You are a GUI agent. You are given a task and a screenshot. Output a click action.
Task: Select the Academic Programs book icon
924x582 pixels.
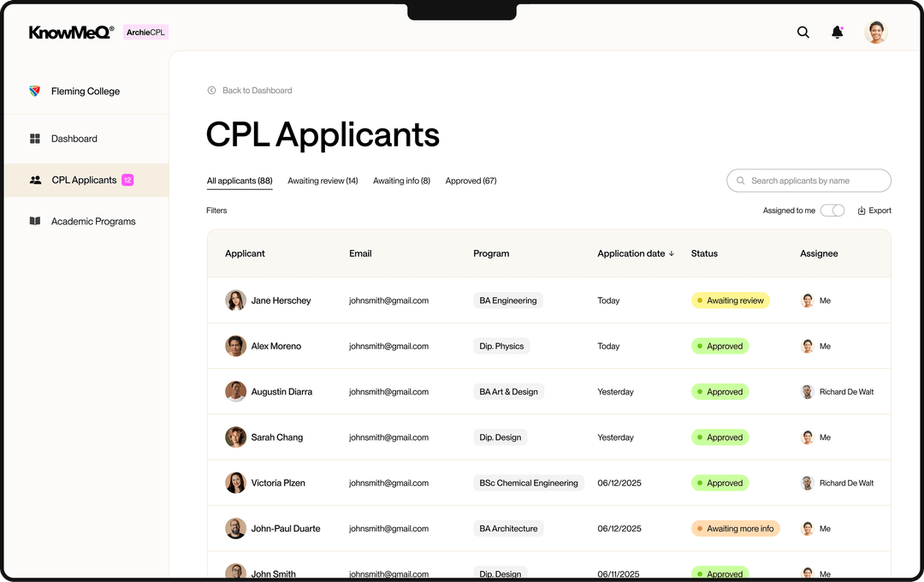coord(34,221)
